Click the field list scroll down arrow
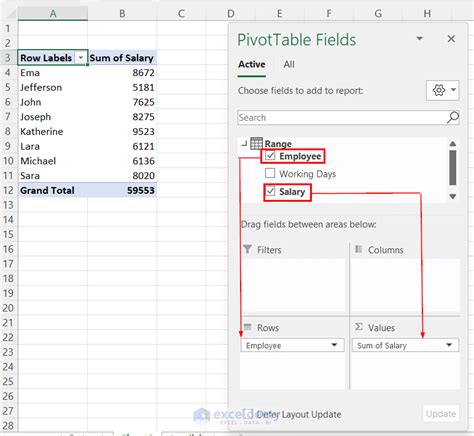The width and height of the screenshot is (474, 436). click(x=452, y=196)
